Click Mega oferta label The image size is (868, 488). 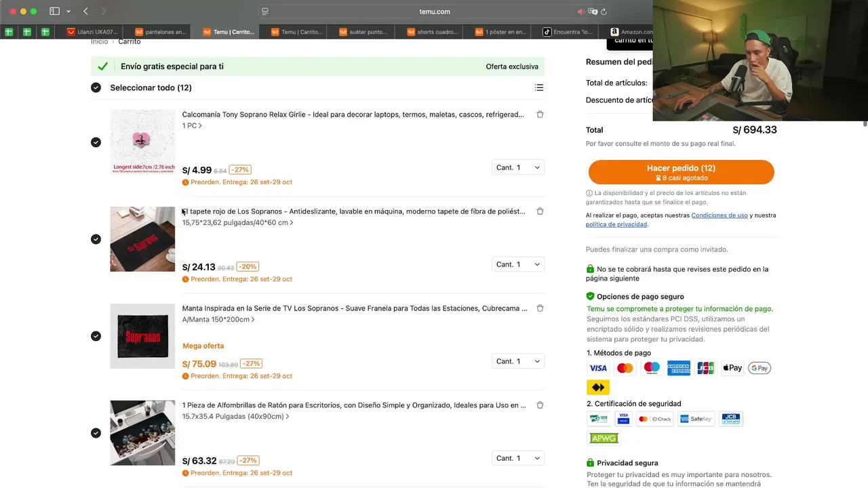[203, 346]
